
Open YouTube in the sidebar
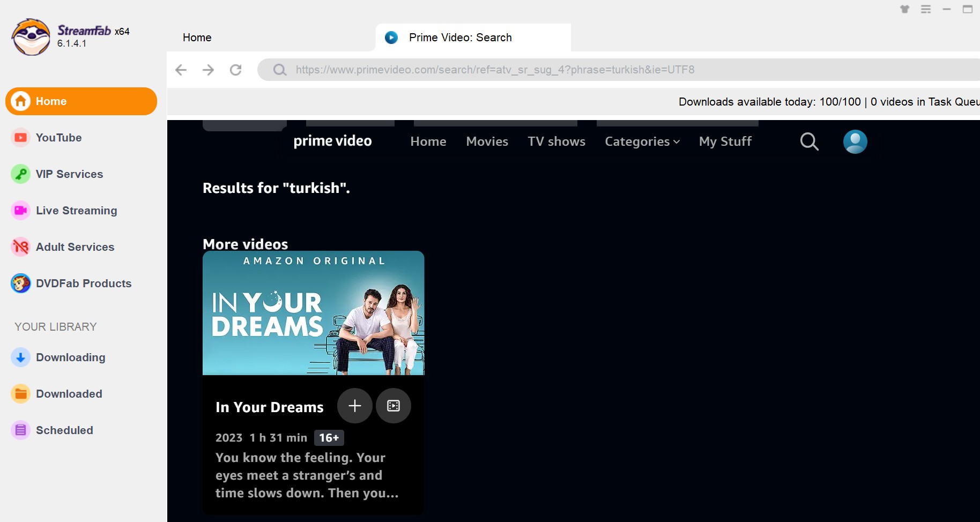(58, 138)
